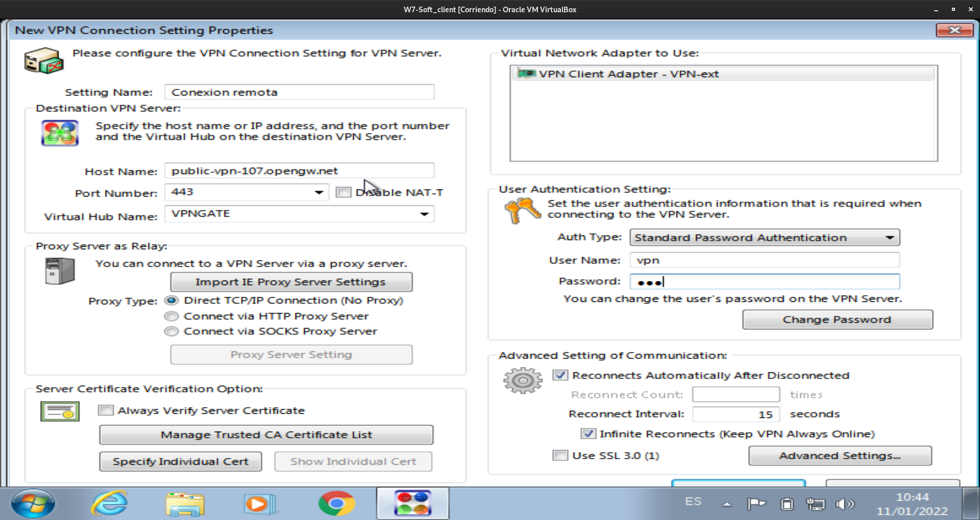Click the network status tray icon
The width and height of the screenshot is (980, 520).
click(815, 504)
